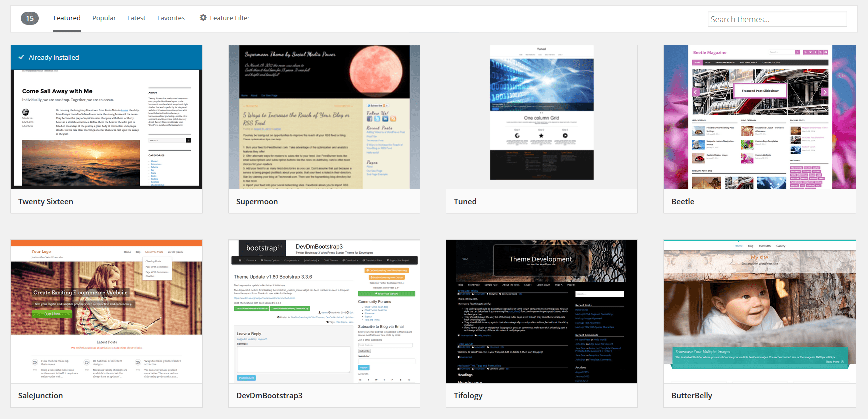
Task: Open the Supermoon theme preview thumbnail
Action: 324,117
